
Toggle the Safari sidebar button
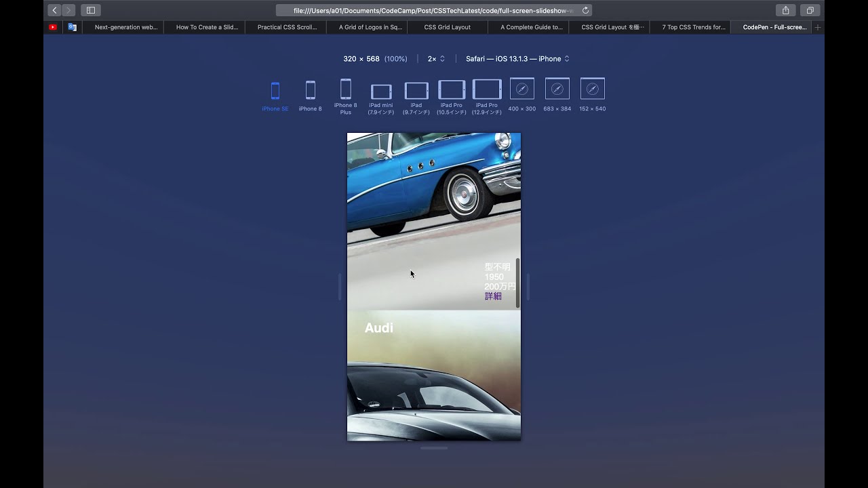(x=91, y=10)
